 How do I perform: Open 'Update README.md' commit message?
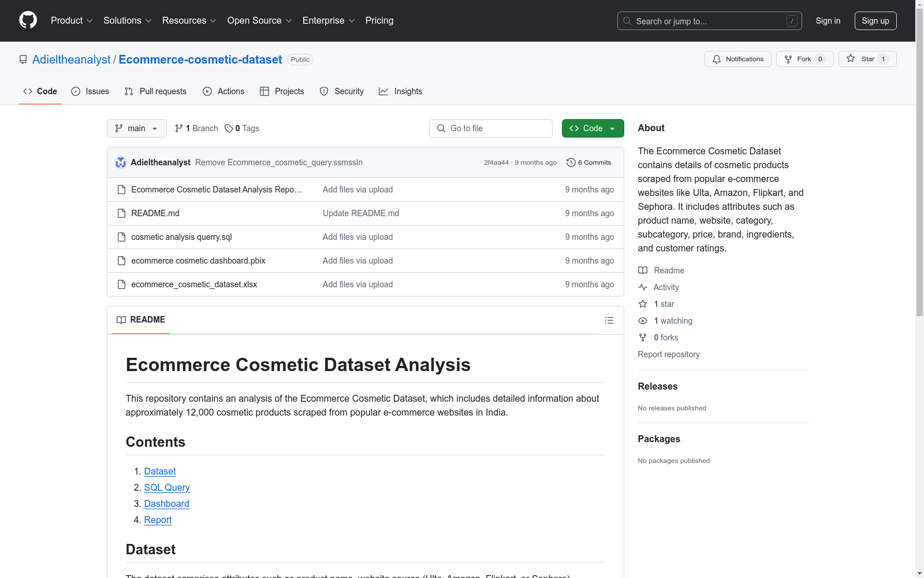361,213
